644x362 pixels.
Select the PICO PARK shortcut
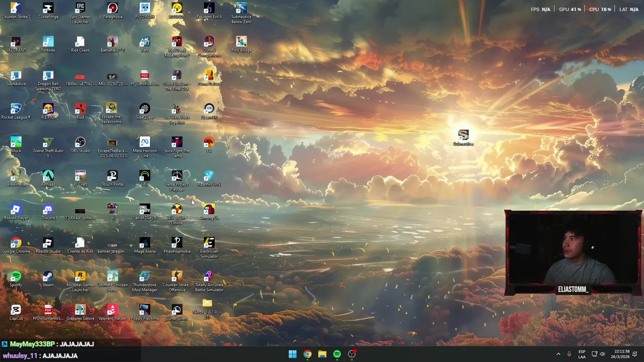[x=144, y=11]
